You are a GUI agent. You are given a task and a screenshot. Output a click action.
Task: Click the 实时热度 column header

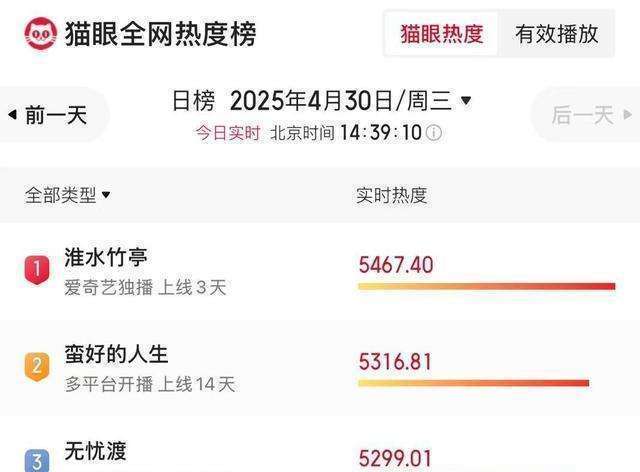[x=391, y=195]
